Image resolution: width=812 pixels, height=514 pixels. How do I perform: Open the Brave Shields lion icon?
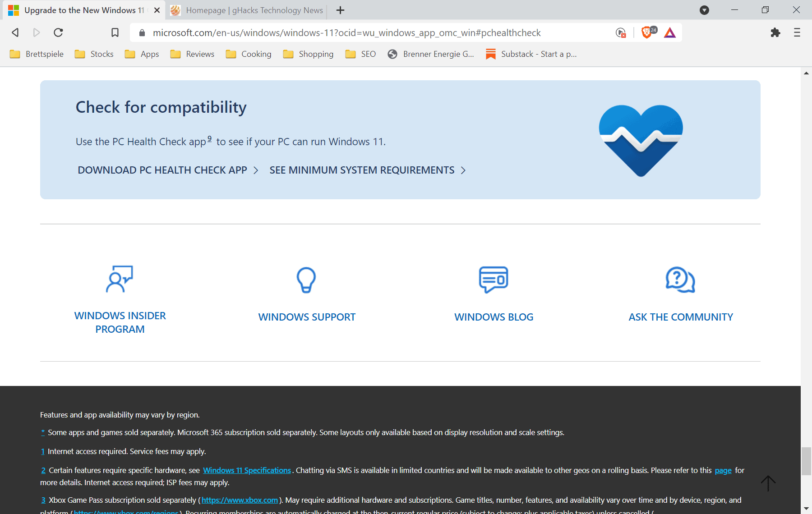click(x=646, y=32)
